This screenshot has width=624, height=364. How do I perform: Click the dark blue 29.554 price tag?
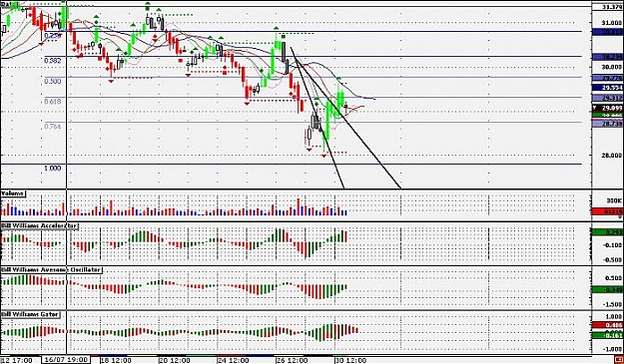608,88
